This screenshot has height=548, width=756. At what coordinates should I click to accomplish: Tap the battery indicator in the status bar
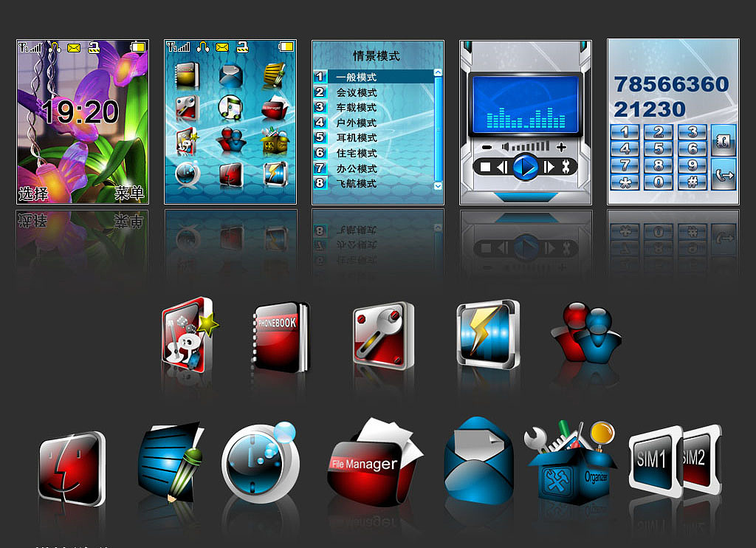(x=138, y=46)
